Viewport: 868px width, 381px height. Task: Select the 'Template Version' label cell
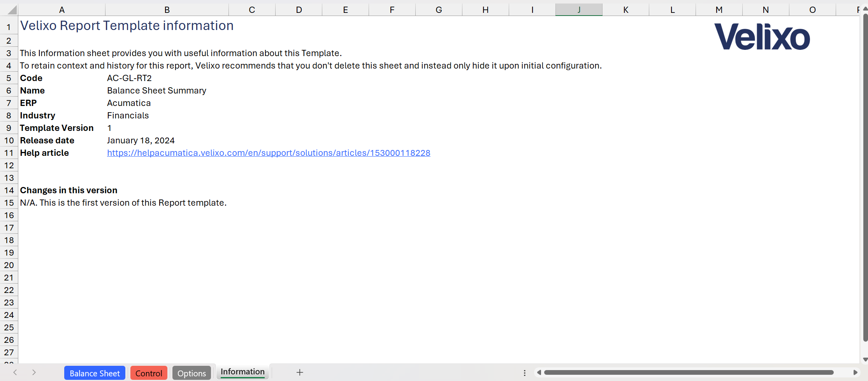pyautogui.click(x=61, y=128)
